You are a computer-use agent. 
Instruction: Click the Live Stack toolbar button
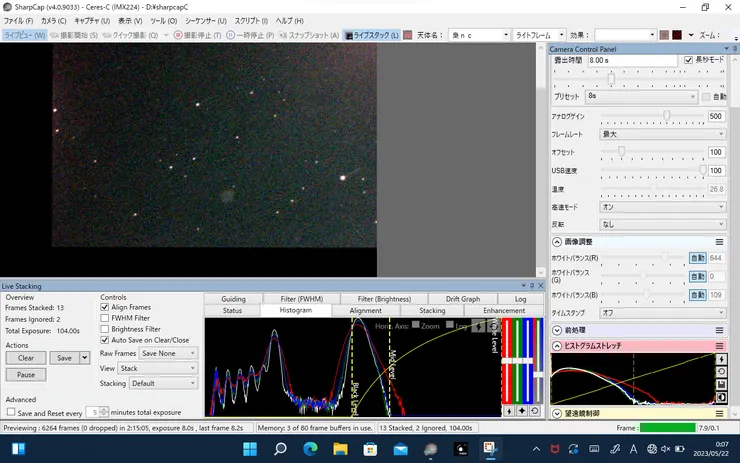(x=371, y=35)
